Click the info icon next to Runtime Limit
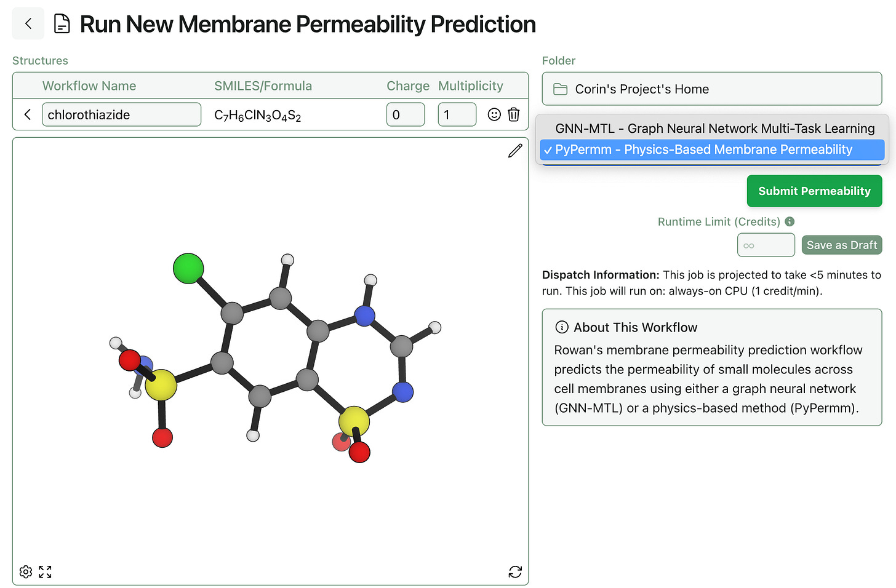The width and height of the screenshot is (896, 588). 790,221
